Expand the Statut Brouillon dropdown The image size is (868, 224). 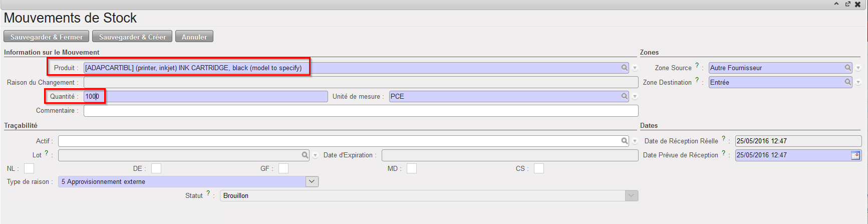coord(631,195)
